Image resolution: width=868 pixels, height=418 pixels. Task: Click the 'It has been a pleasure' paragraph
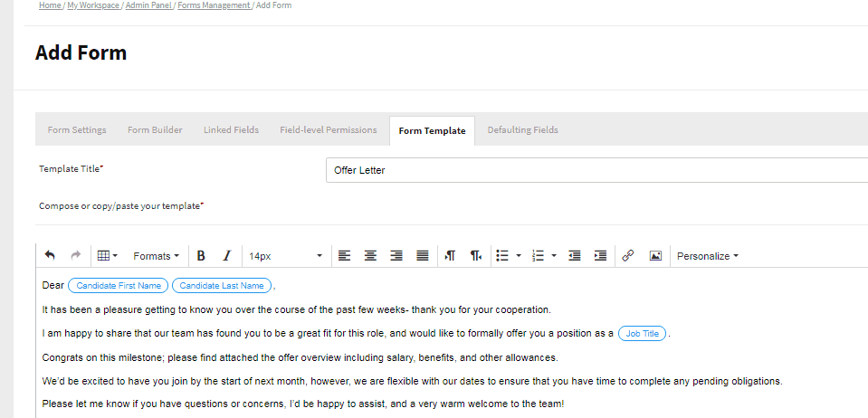point(297,309)
